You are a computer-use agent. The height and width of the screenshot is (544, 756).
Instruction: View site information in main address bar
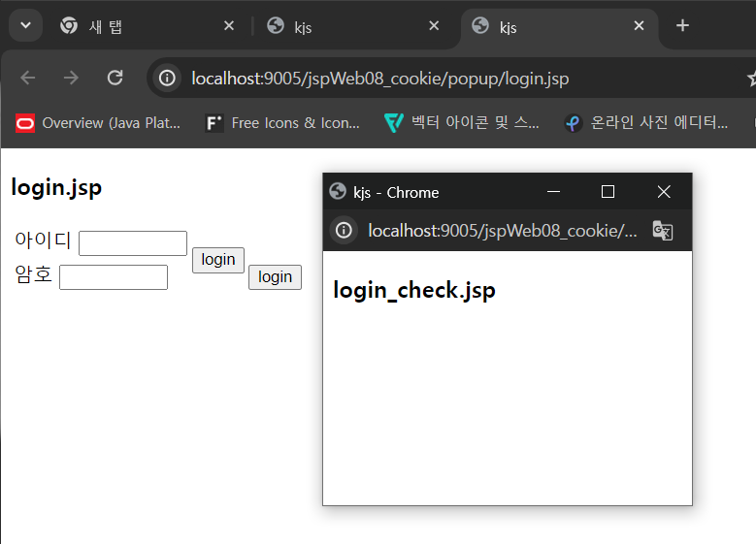167,78
